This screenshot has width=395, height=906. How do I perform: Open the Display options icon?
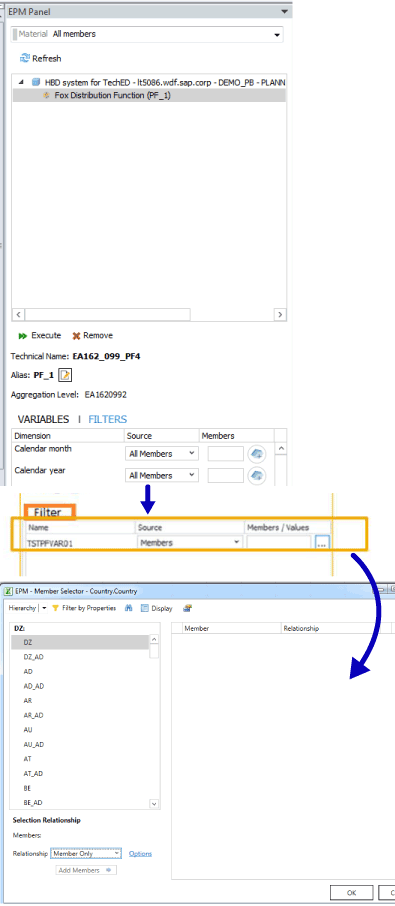[x=145, y=608]
